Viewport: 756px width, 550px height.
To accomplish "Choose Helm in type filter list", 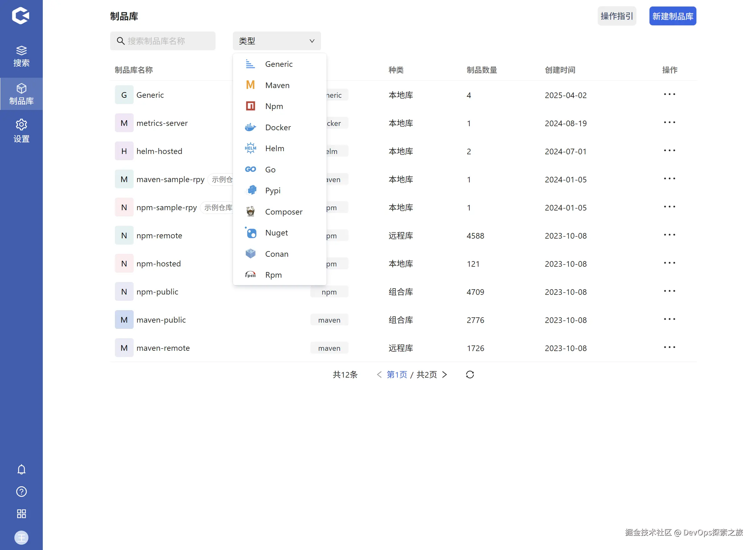I will tap(274, 148).
